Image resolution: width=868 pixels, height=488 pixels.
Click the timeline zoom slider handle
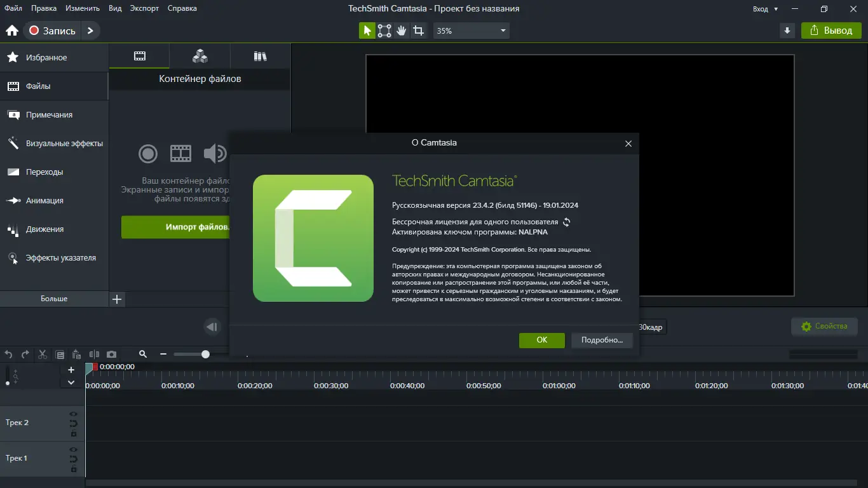(x=205, y=355)
